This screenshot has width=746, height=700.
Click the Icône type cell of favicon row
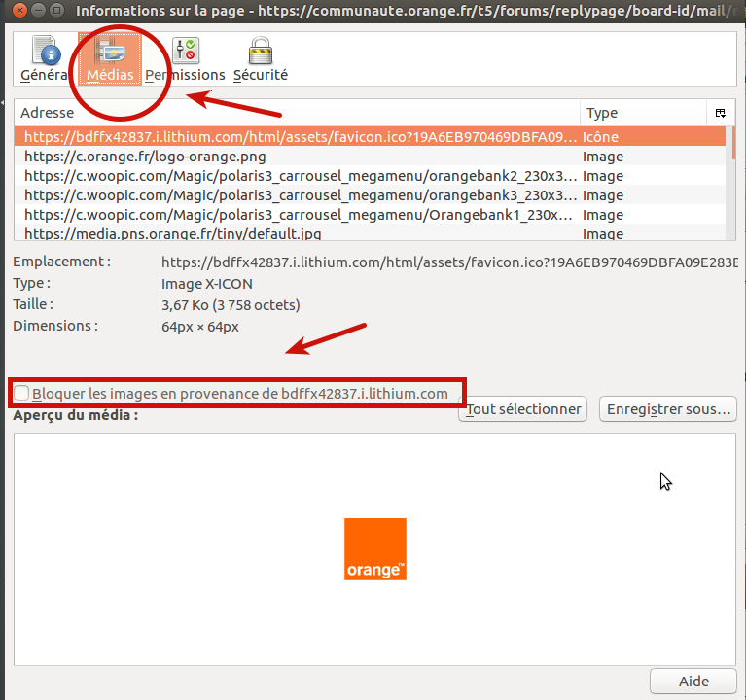point(600,137)
